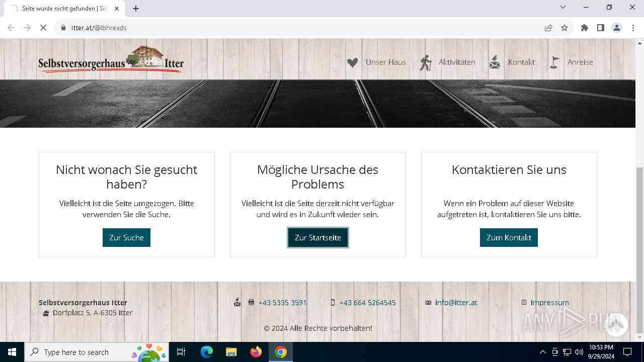Click the hiker icon beside Aktivitäten
The image size is (644, 362).
click(x=426, y=62)
